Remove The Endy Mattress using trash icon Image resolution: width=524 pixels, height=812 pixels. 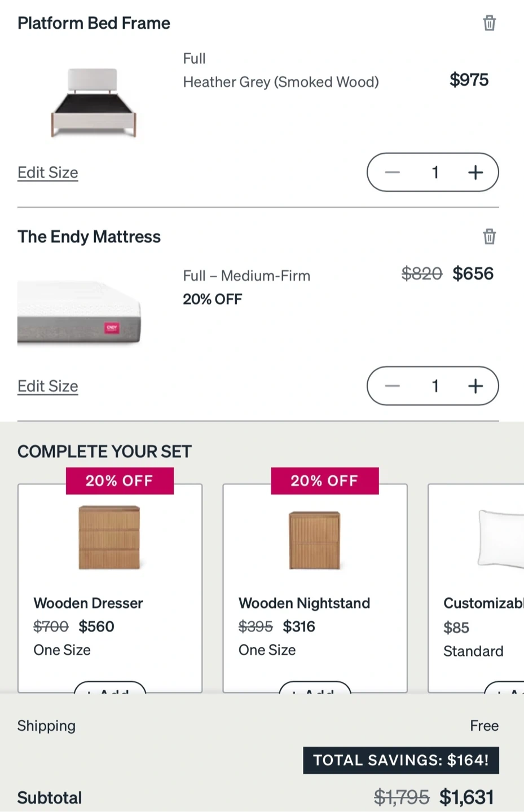pyautogui.click(x=489, y=237)
